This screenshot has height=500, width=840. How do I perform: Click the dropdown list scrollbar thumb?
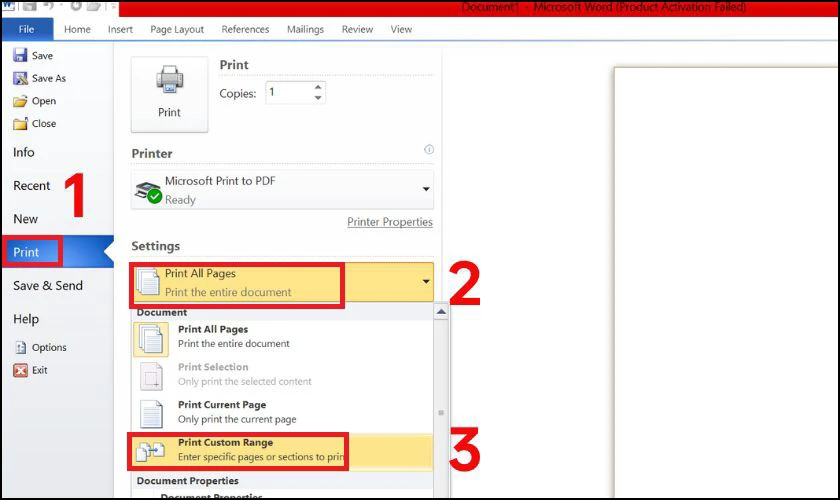click(441, 413)
